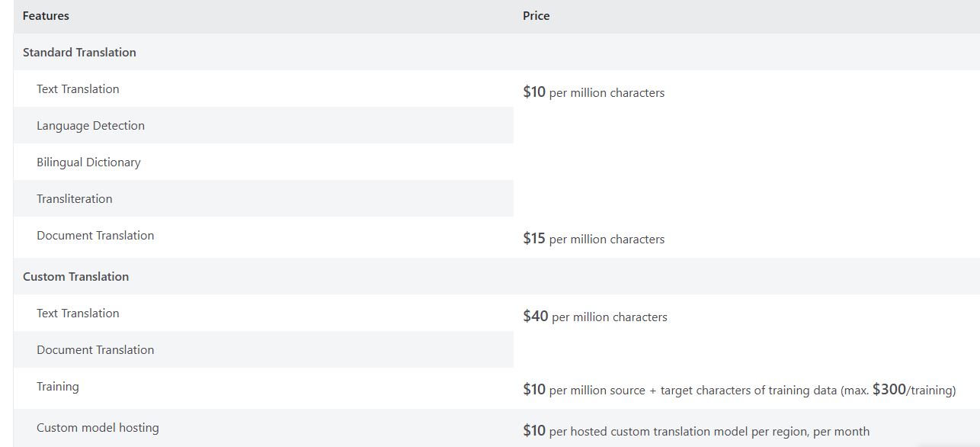Image resolution: width=980 pixels, height=447 pixels.
Task: Click the Standard Text Translation $10 price
Action: click(x=534, y=92)
